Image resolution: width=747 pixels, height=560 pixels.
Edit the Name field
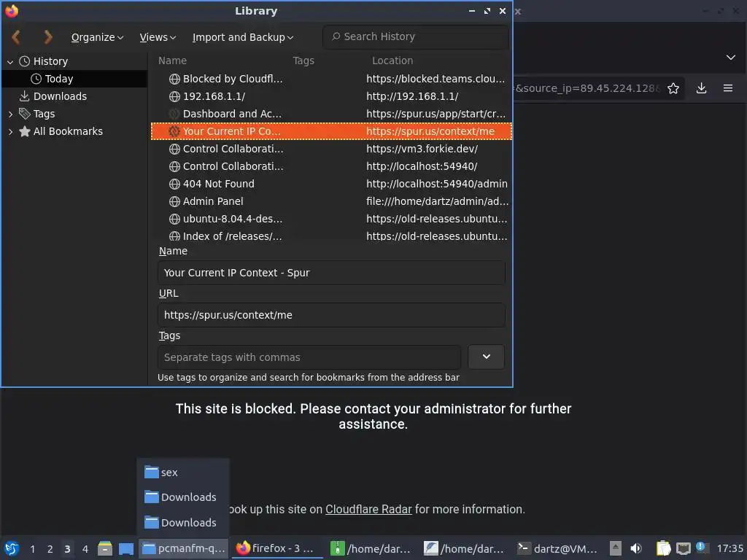(x=331, y=273)
